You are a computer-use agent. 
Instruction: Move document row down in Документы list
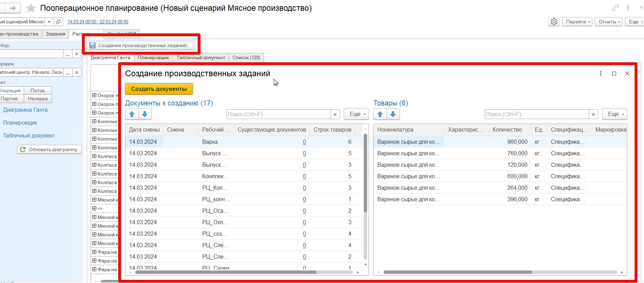[145, 114]
